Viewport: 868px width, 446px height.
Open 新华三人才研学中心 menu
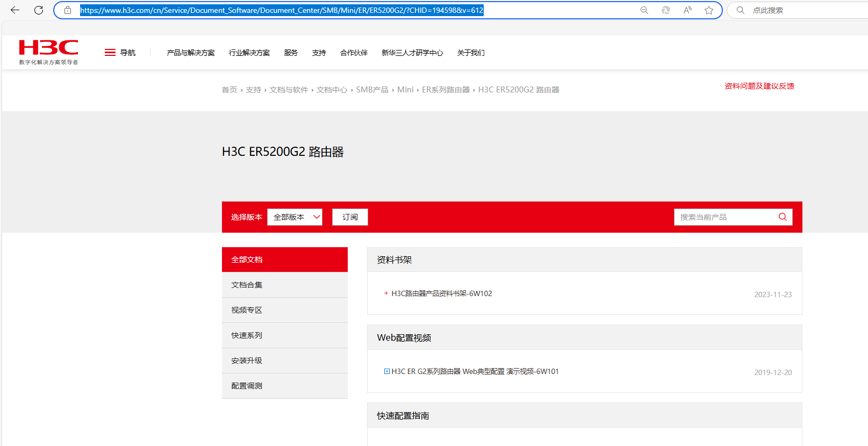point(412,53)
